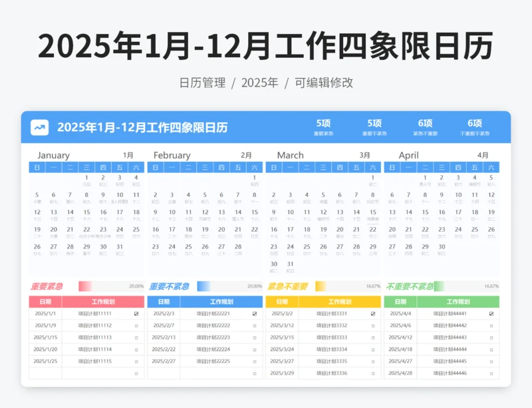
Task: Select the 2025/4/28 date cell
Action: 400,373
